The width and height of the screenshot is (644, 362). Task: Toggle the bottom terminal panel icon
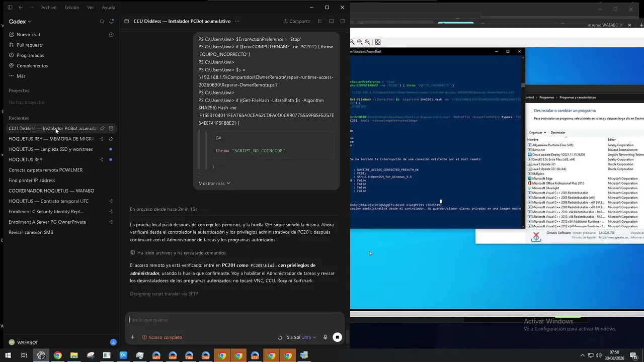[332, 21]
